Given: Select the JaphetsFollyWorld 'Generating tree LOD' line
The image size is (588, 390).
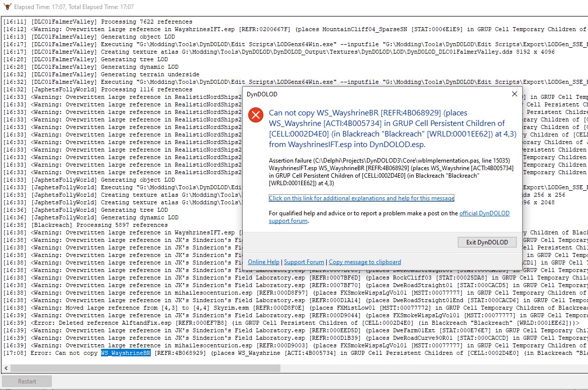Looking at the screenshot, I should pyautogui.click(x=100, y=210).
